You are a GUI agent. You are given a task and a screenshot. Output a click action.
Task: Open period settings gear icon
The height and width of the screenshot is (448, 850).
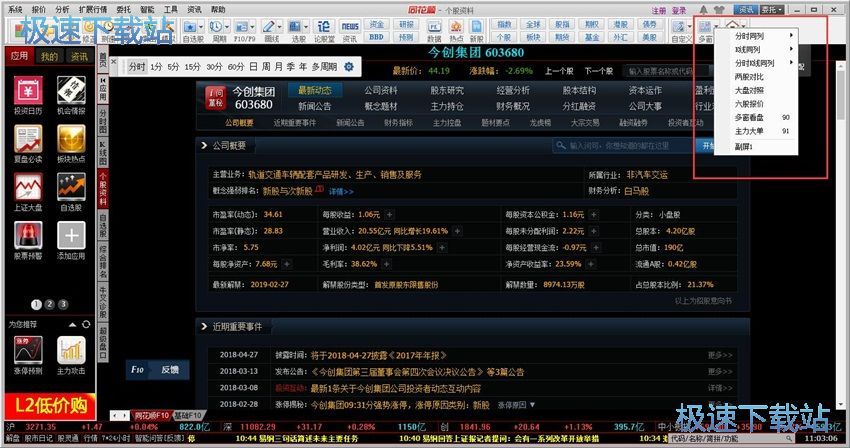point(349,67)
